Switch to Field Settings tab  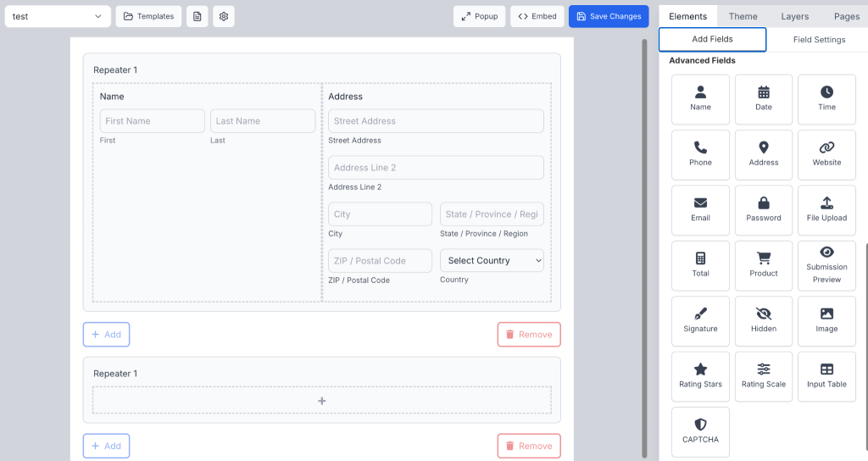819,40
